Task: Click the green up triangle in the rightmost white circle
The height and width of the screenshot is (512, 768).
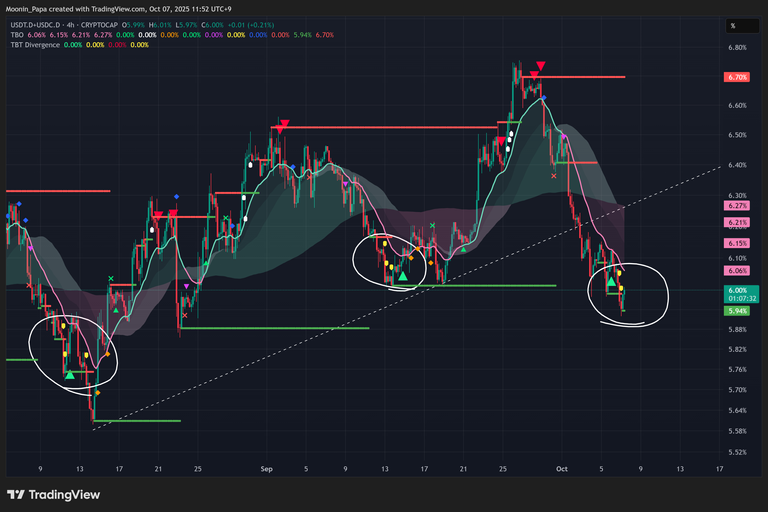Action: (x=611, y=284)
